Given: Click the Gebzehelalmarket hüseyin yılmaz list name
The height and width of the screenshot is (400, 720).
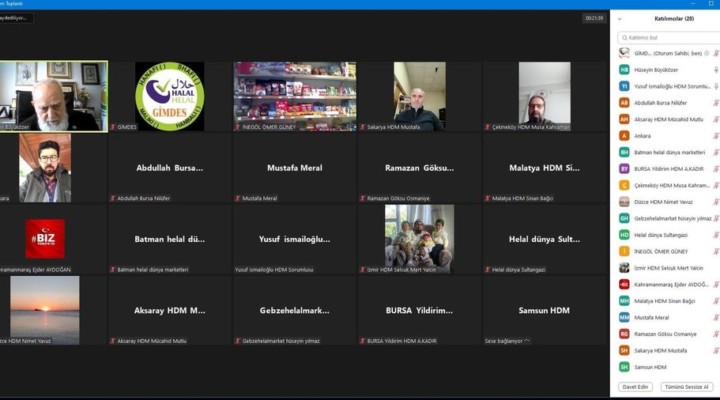Looking at the screenshot, I should (673, 219).
